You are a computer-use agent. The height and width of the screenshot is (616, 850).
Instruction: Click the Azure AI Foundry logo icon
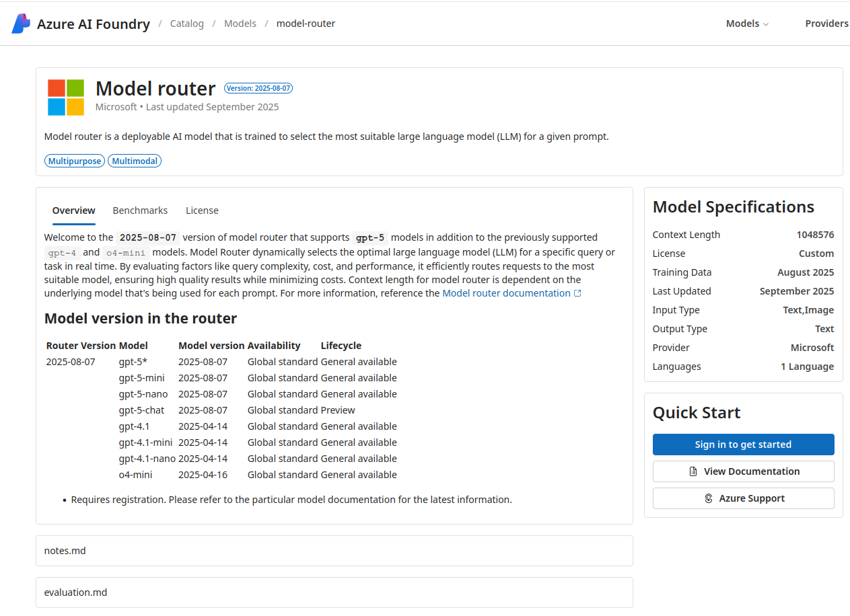(x=21, y=24)
